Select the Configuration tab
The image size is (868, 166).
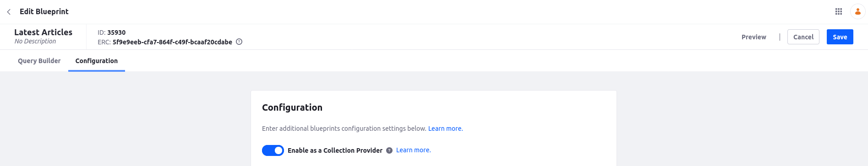pyautogui.click(x=97, y=61)
